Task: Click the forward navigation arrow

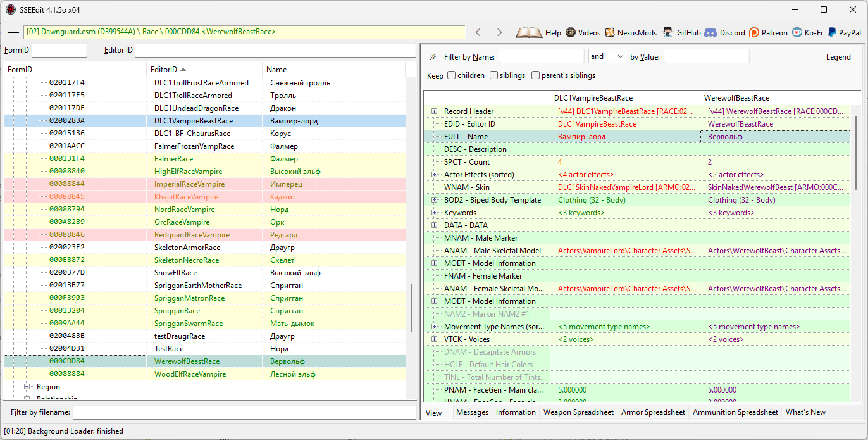Action: click(x=499, y=32)
